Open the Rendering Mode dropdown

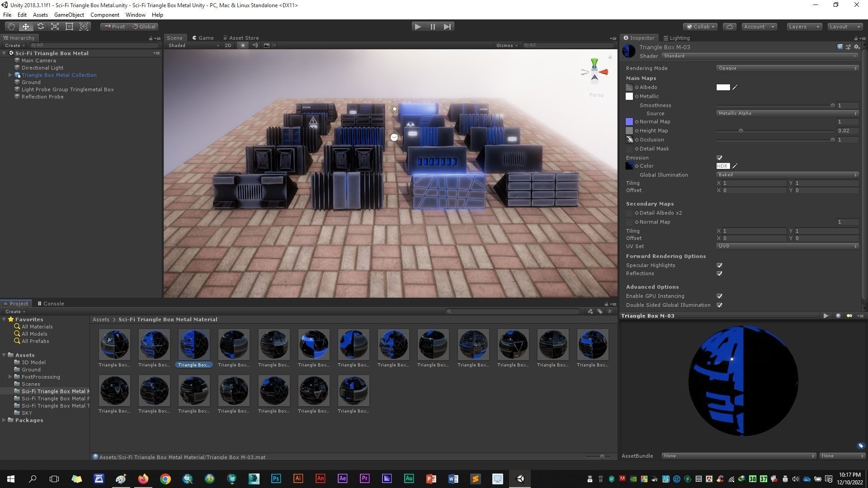coord(787,68)
